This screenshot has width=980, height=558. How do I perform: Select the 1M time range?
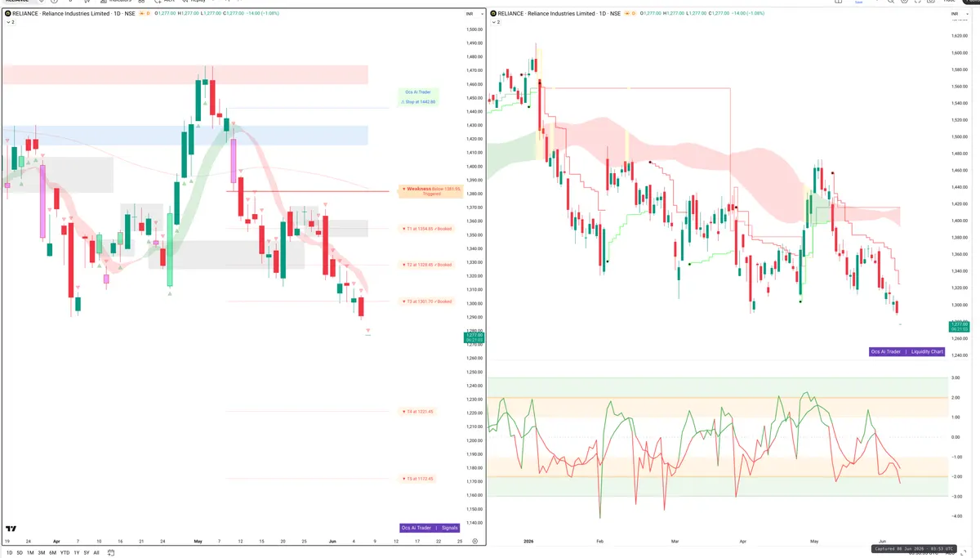click(30, 553)
